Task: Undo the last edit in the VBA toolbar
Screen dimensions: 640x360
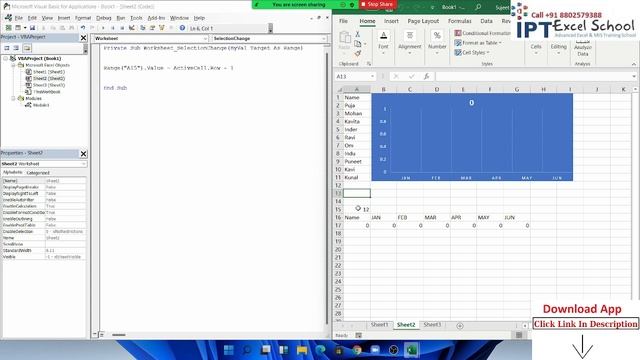Action: tap(83, 28)
